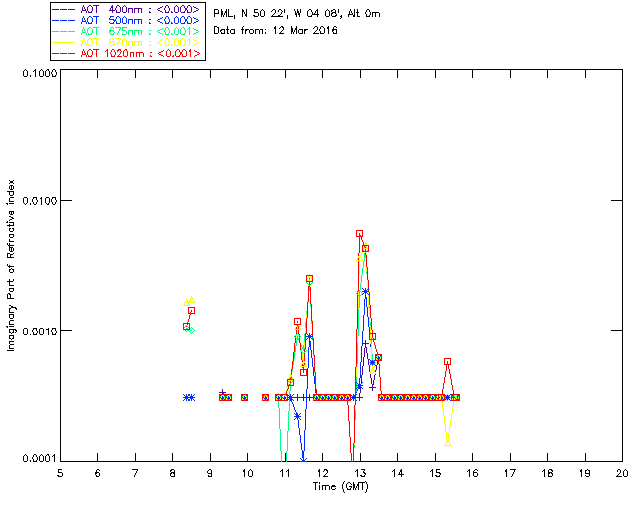
Task: Click the AOT 500nm legend entry
Action: coord(127,20)
